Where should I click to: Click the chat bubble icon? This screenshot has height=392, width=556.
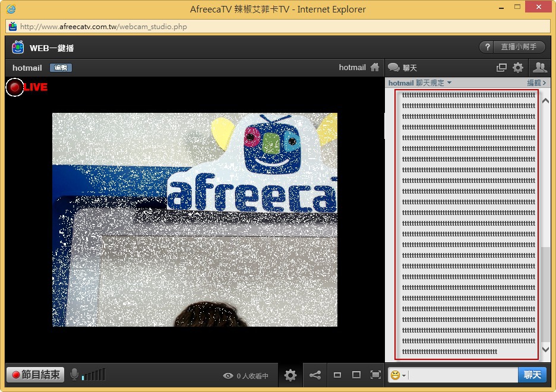click(x=394, y=67)
